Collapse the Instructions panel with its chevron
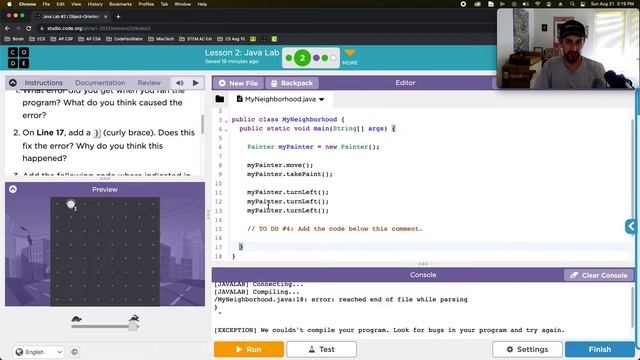640x360 pixels. (13, 83)
